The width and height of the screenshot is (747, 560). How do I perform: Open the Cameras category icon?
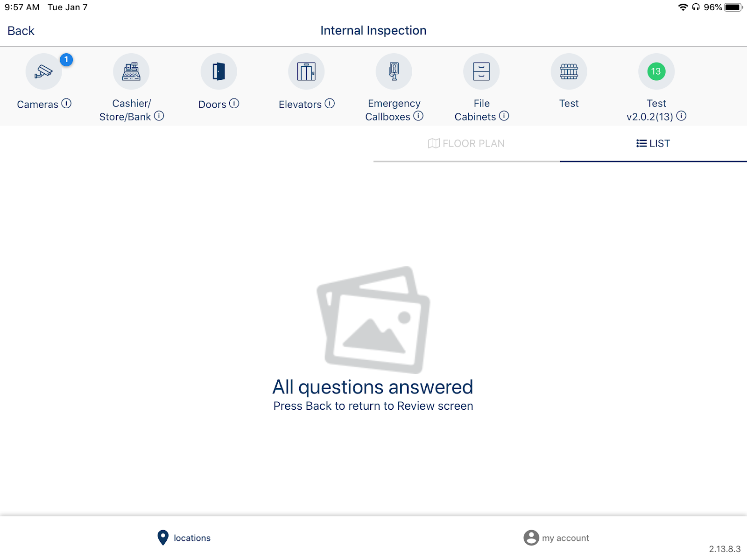point(44,71)
